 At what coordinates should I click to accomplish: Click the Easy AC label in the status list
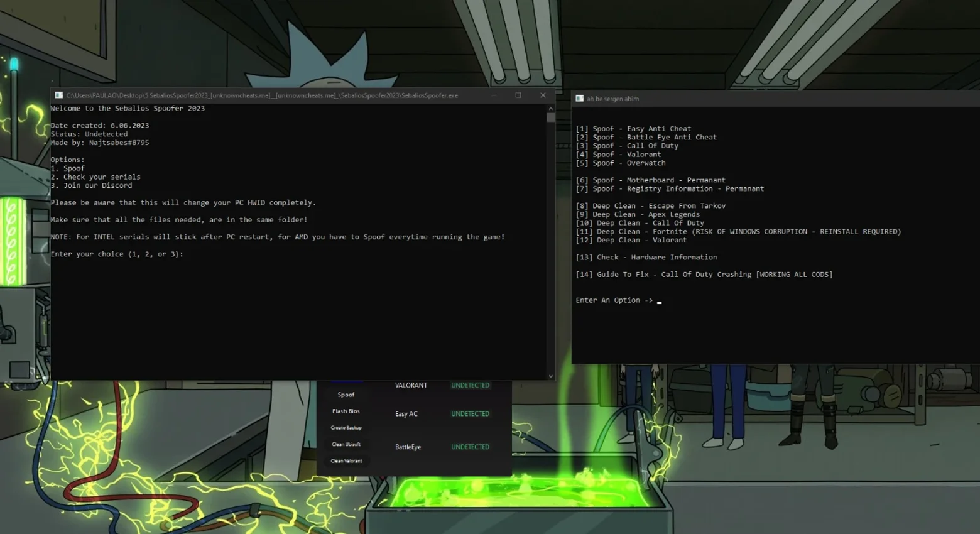(x=406, y=414)
